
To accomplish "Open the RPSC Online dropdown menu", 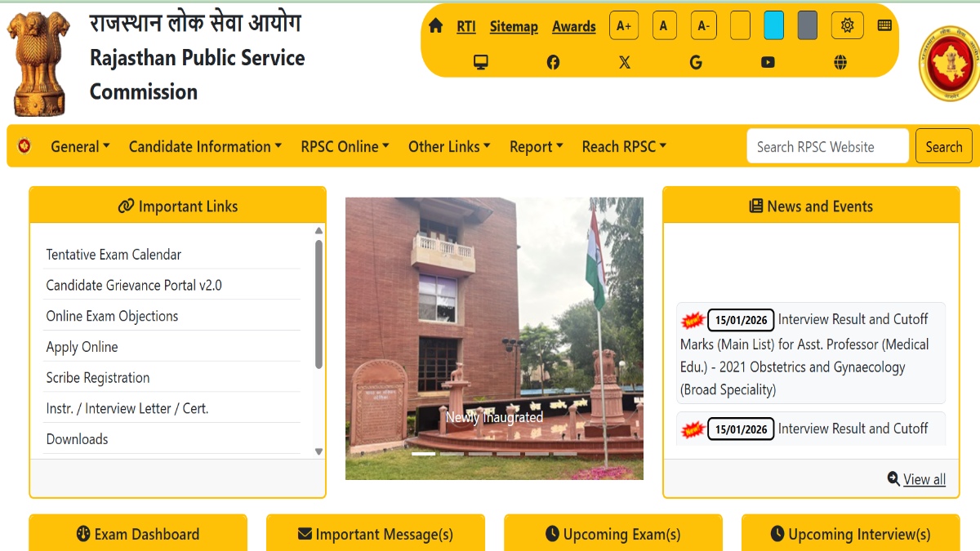I will point(345,147).
